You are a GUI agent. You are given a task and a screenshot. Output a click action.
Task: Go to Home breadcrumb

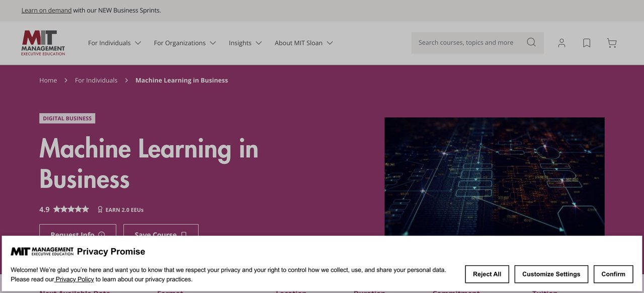(x=48, y=80)
